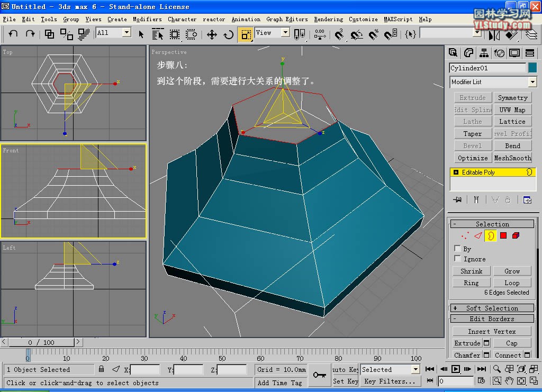Image resolution: width=542 pixels, height=392 pixels.
Task: Click the Shrink selection button
Action: coord(471,271)
